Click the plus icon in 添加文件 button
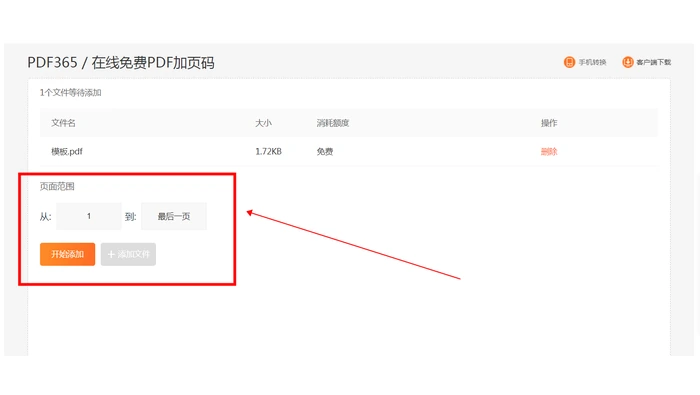The image size is (700, 395). [x=112, y=254]
